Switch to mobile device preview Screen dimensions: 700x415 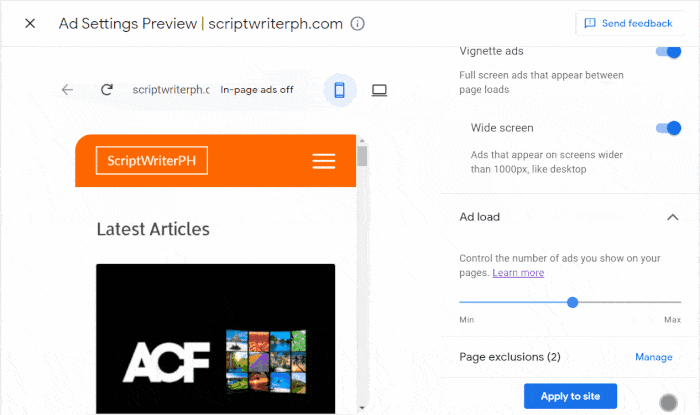[339, 90]
